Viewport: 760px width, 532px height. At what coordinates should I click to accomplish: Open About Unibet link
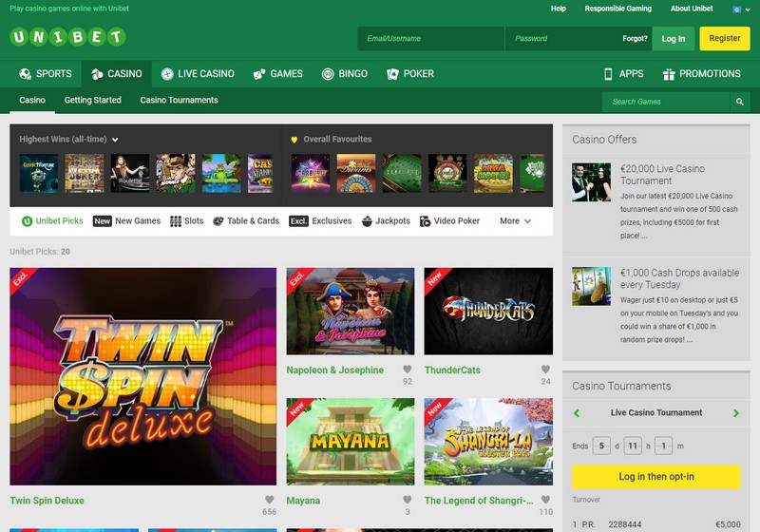point(692,9)
